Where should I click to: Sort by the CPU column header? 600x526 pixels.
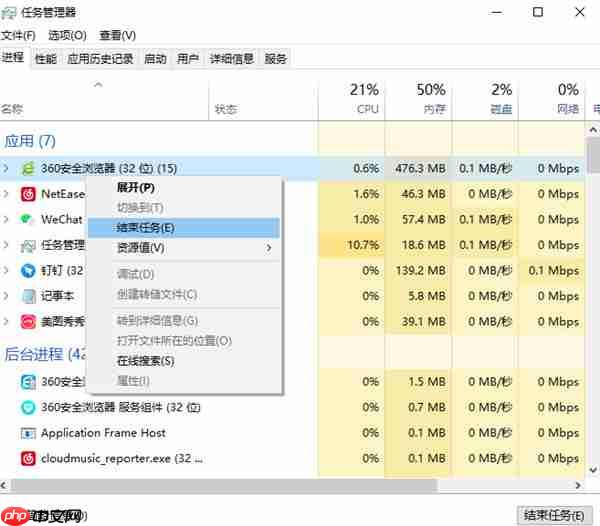tap(351, 99)
